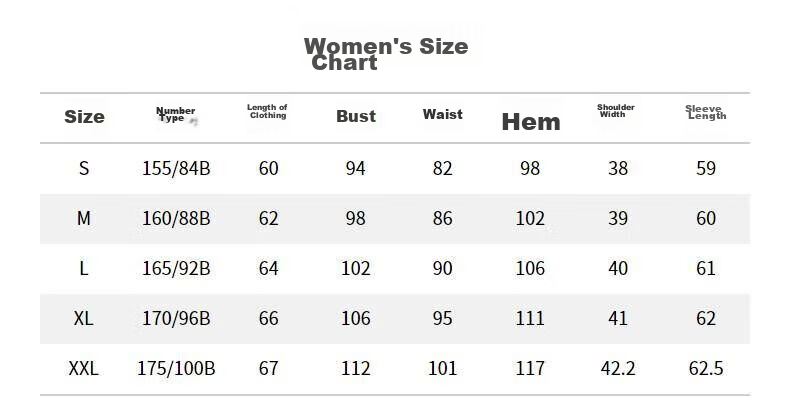The image size is (790, 396).
Task: Click the 117 hem value
Action: click(530, 368)
